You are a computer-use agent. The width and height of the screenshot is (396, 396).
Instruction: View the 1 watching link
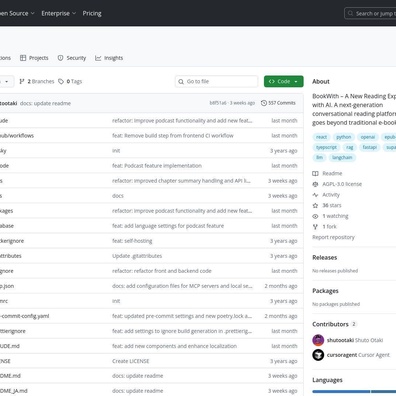coord(335,216)
